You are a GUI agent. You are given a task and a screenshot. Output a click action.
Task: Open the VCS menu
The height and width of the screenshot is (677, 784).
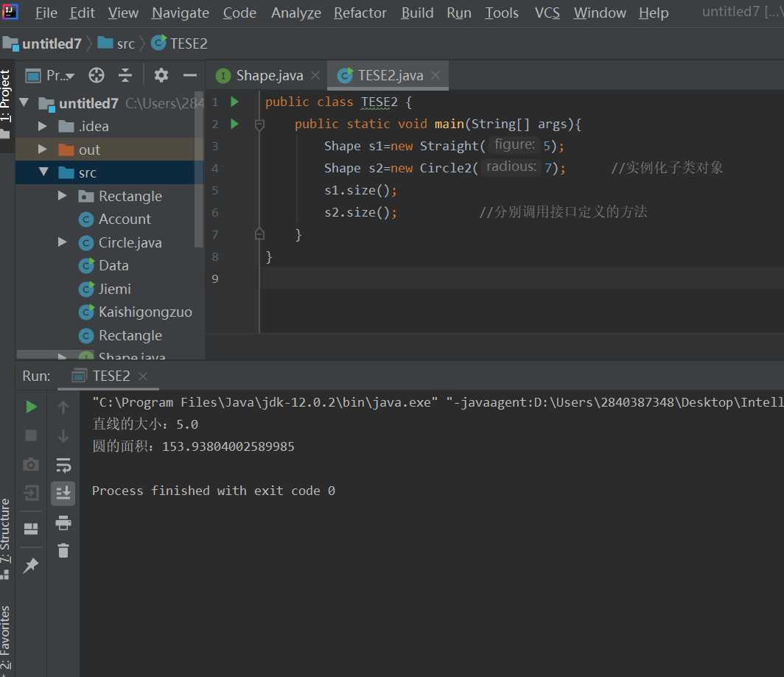[x=547, y=13]
